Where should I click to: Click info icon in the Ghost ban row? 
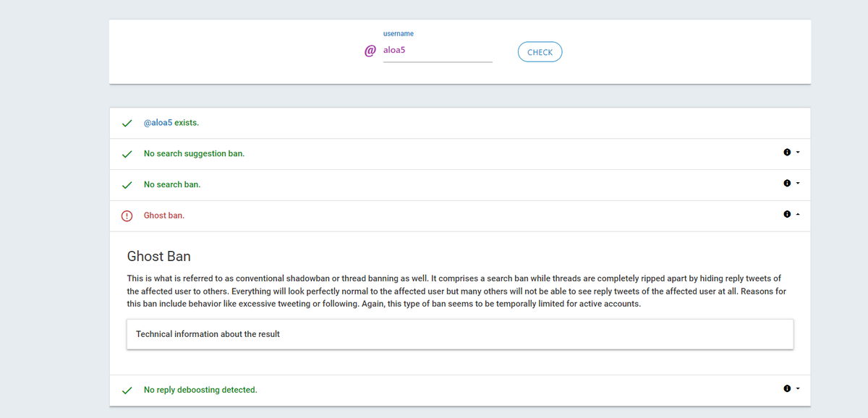click(786, 215)
